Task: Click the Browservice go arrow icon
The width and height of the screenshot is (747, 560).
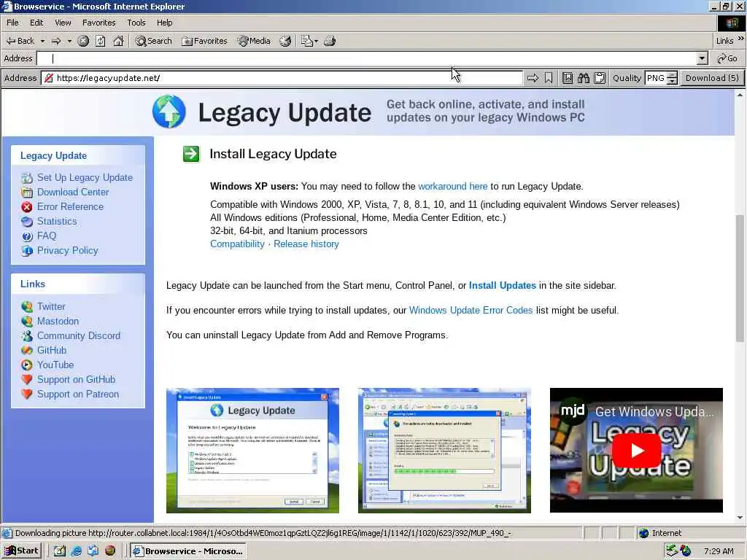Action: click(533, 78)
